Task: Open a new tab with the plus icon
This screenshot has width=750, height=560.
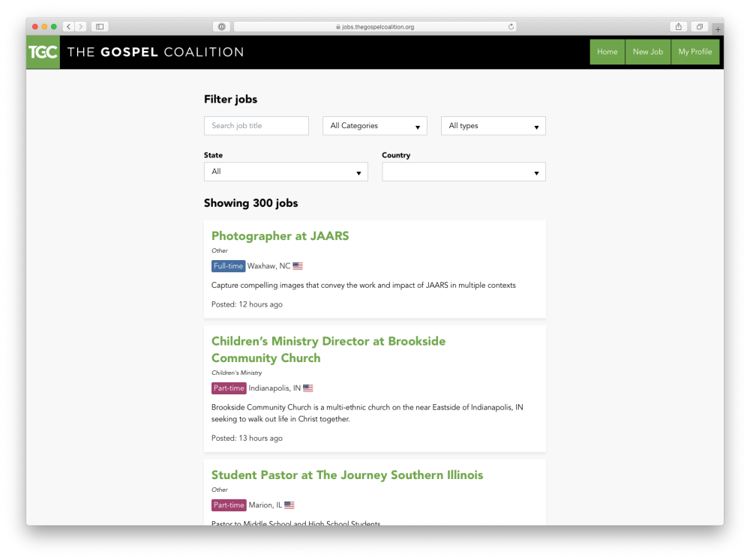Action: click(x=718, y=26)
